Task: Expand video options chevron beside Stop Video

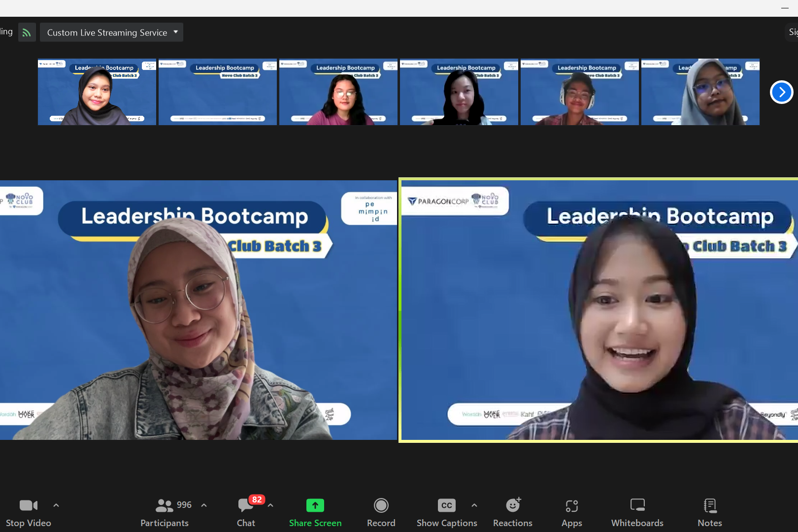Action: 56,505
